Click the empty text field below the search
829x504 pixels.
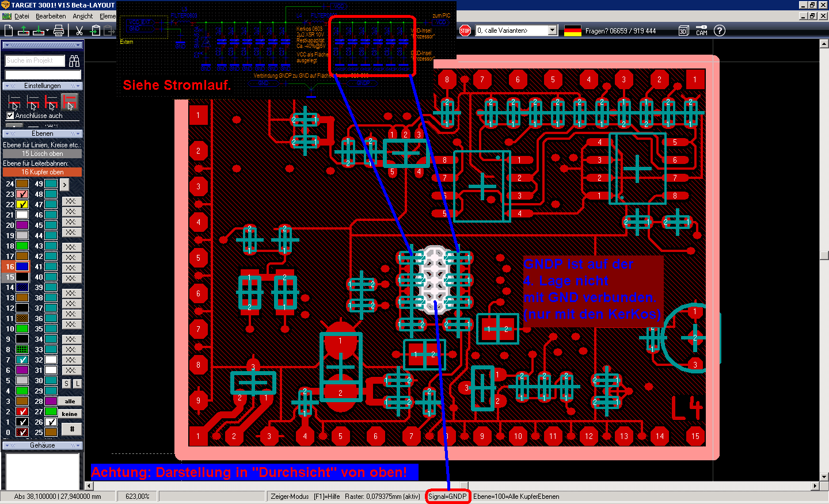[43, 75]
